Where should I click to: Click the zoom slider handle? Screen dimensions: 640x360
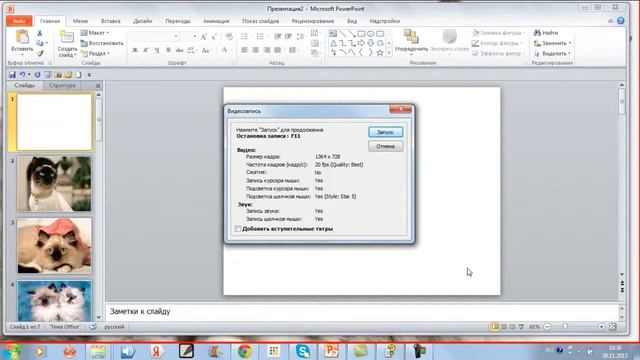point(565,327)
